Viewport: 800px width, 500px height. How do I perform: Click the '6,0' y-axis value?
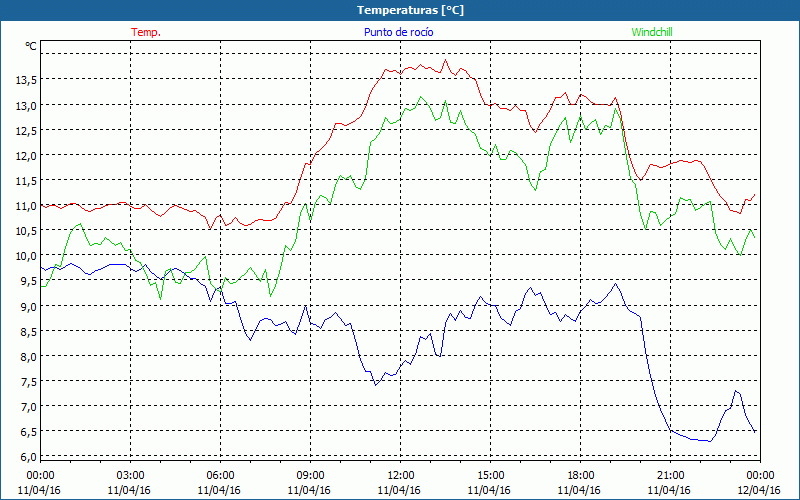pyautogui.click(x=29, y=457)
